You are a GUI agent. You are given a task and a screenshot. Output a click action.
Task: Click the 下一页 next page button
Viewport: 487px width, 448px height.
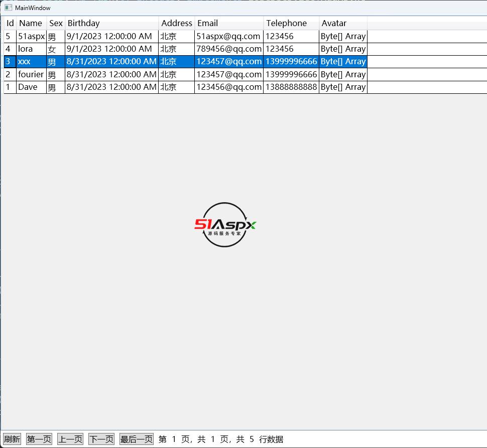pos(101,439)
